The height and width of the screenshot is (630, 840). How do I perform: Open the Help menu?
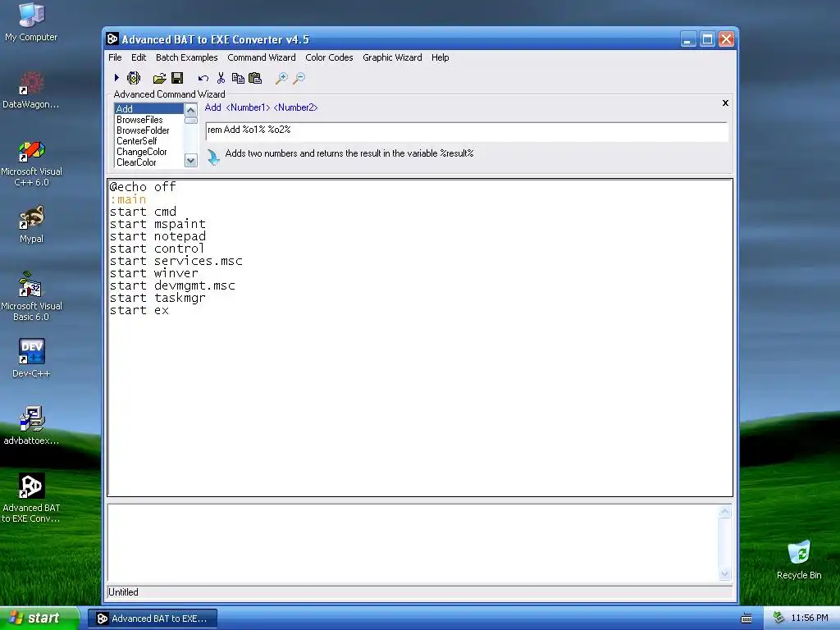coord(440,57)
